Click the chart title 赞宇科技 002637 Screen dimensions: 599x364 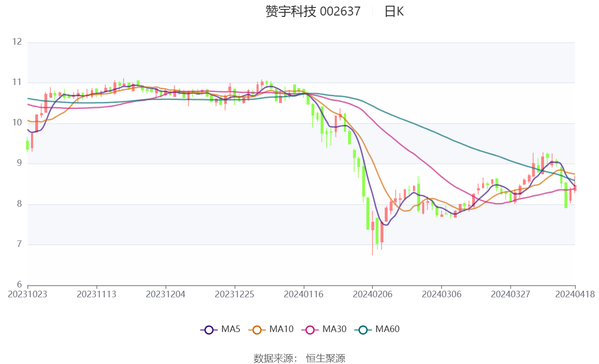pyautogui.click(x=313, y=11)
